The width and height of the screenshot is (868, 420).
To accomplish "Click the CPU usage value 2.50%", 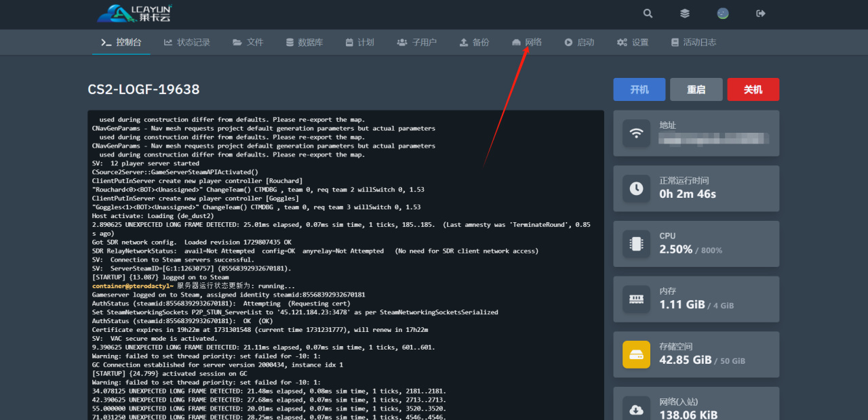I will point(676,249).
